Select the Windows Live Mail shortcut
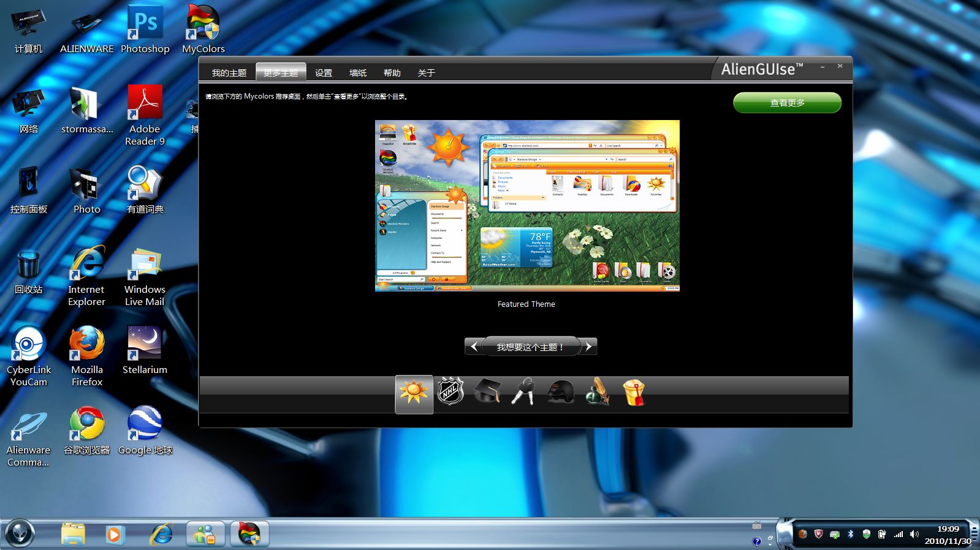This screenshot has height=550, width=980. tap(145, 277)
